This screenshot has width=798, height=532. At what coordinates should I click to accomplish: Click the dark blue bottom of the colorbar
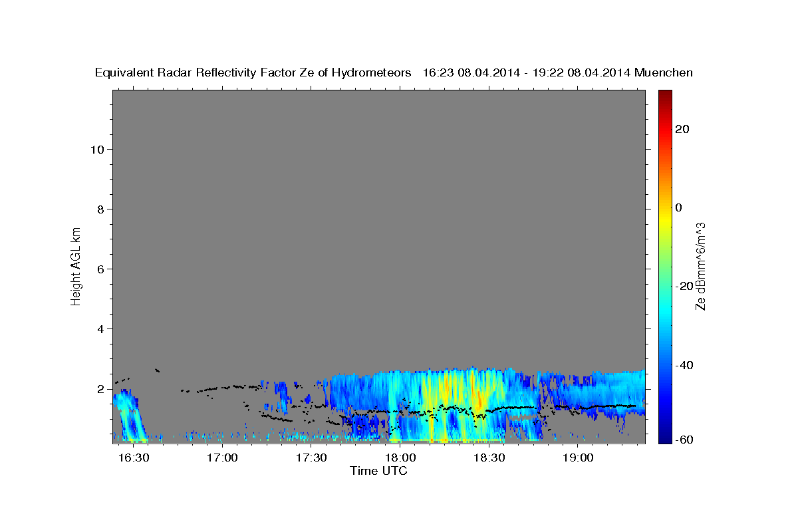click(665, 437)
